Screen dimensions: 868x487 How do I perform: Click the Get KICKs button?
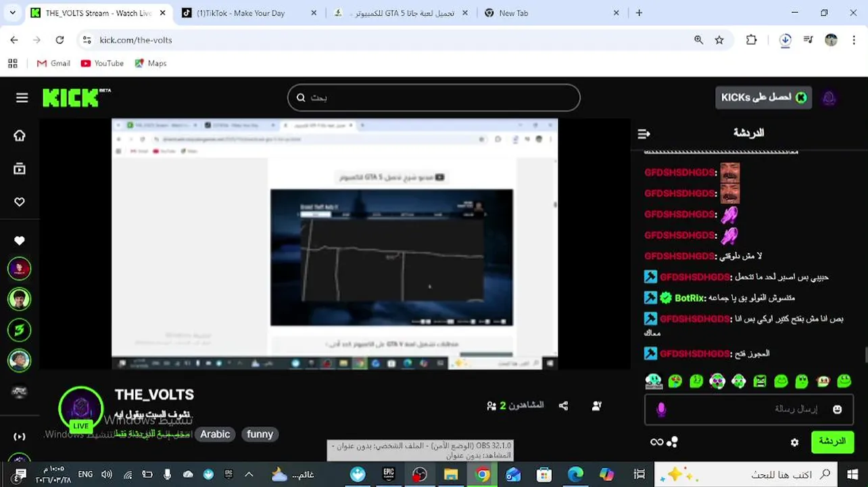[764, 97]
